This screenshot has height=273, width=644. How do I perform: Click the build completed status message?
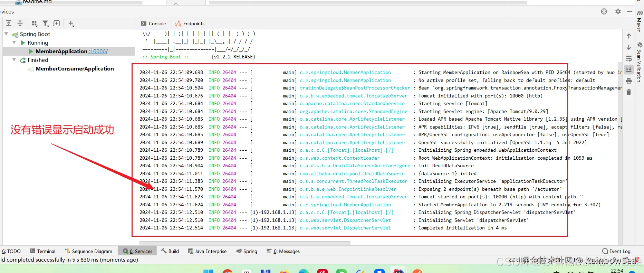[69, 260]
